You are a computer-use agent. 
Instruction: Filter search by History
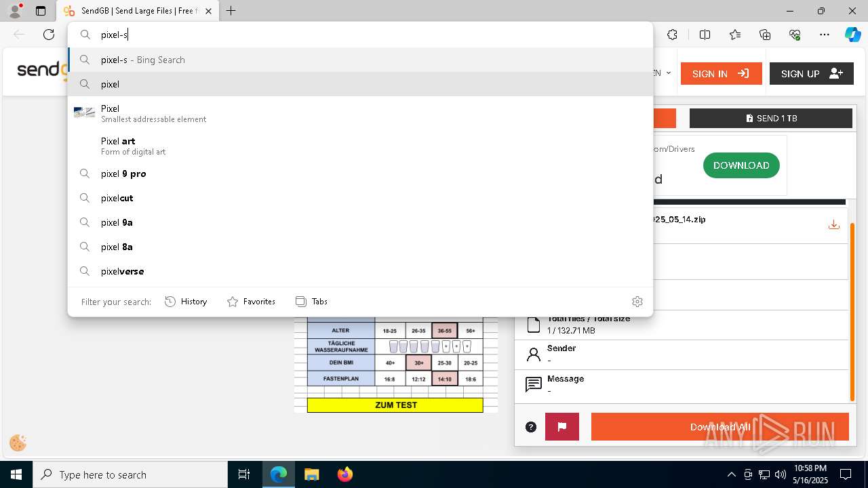pyautogui.click(x=186, y=302)
